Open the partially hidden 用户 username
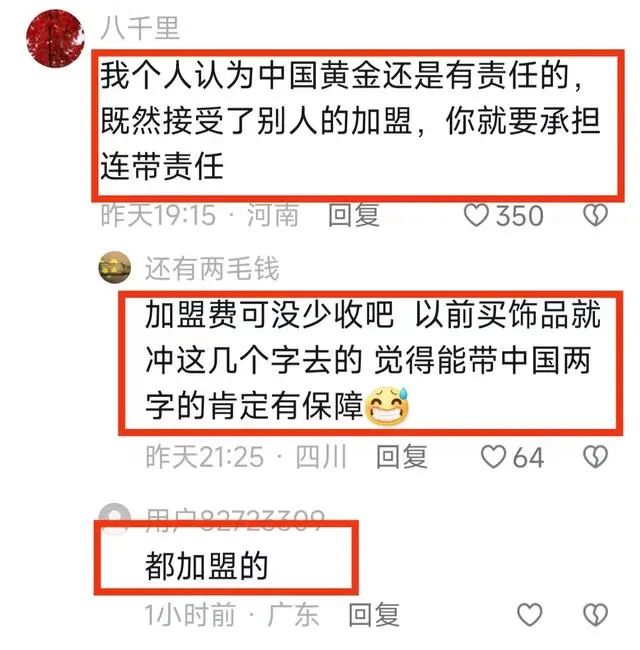 [235, 516]
